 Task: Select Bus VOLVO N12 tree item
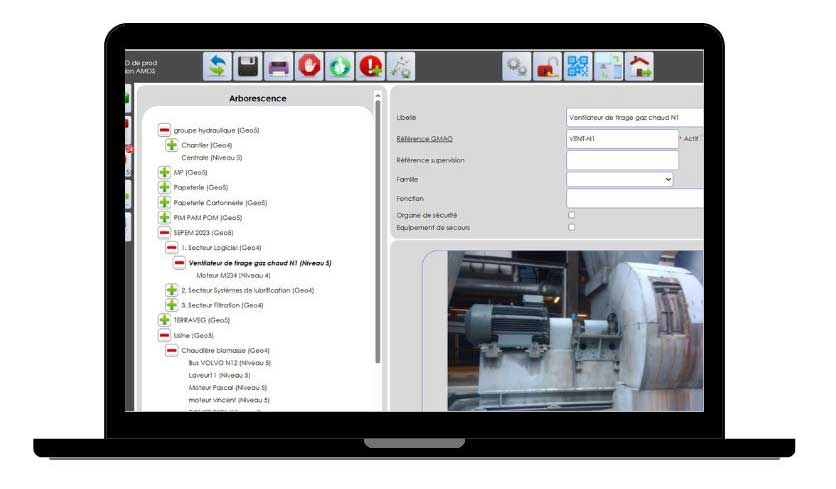228,363
